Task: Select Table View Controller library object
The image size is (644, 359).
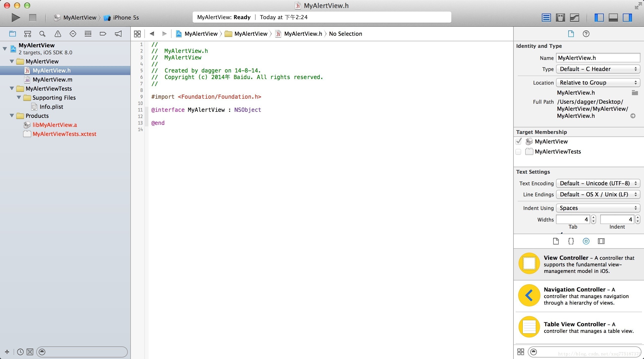Action: click(579, 327)
